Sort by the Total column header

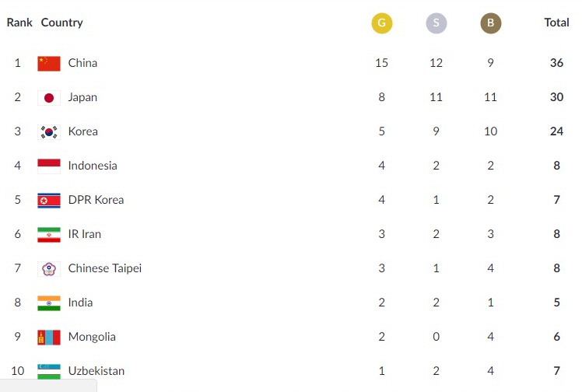coord(556,23)
